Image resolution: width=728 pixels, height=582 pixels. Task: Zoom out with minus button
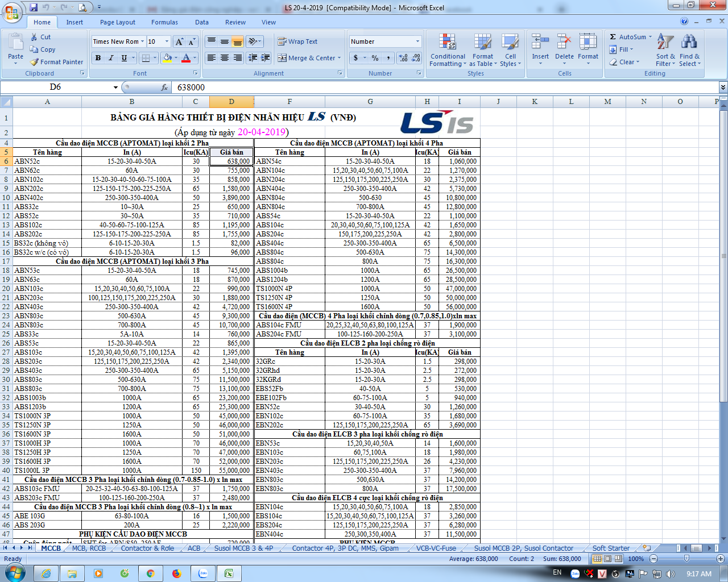coord(653,559)
